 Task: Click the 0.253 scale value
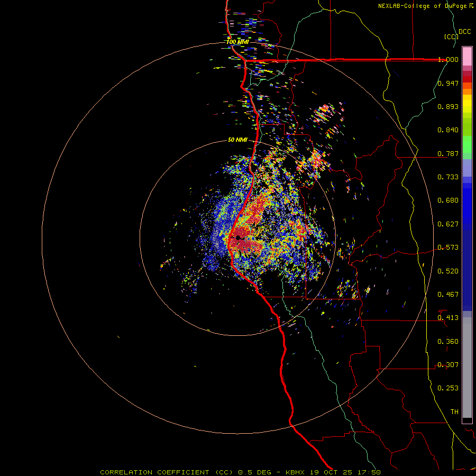click(448, 388)
